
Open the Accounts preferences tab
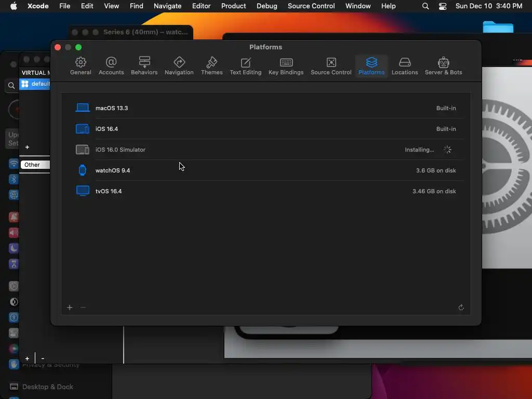111,66
